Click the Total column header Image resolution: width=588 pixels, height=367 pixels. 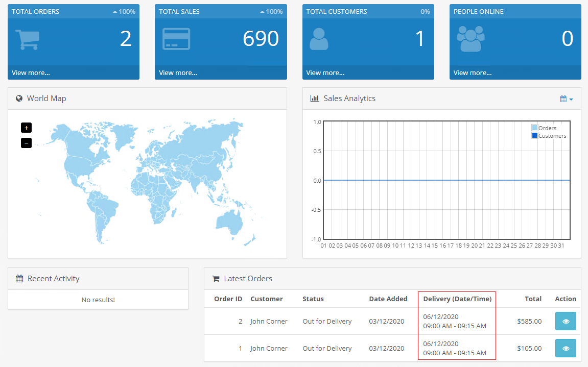(533, 299)
